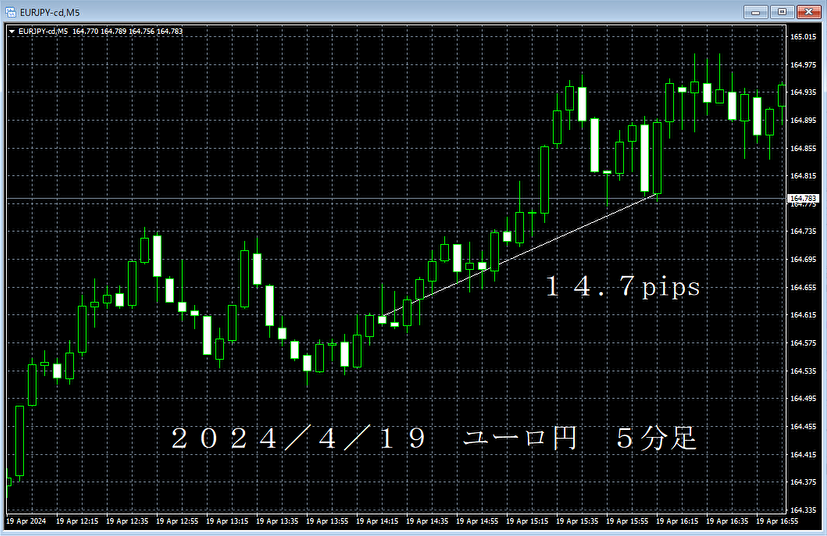Click the EURJPY-cd,M5 window title text
The height and width of the screenshot is (536, 827).
pyautogui.click(x=50, y=12)
